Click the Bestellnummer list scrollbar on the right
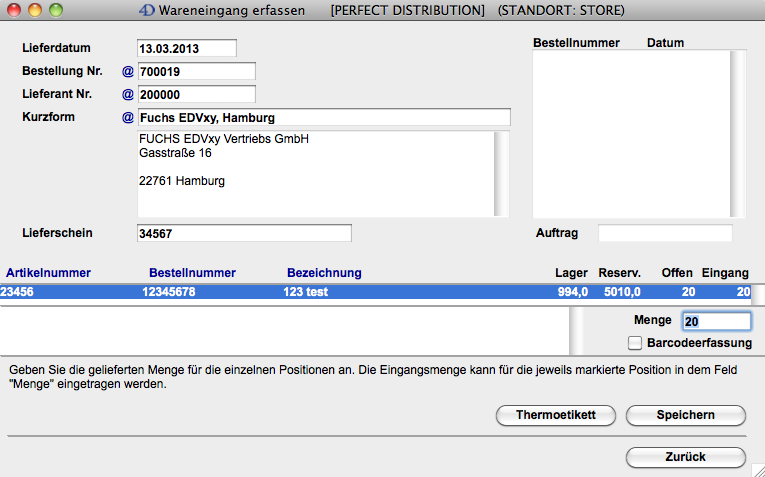The height and width of the screenshot is (477, 765). (738, 133)
